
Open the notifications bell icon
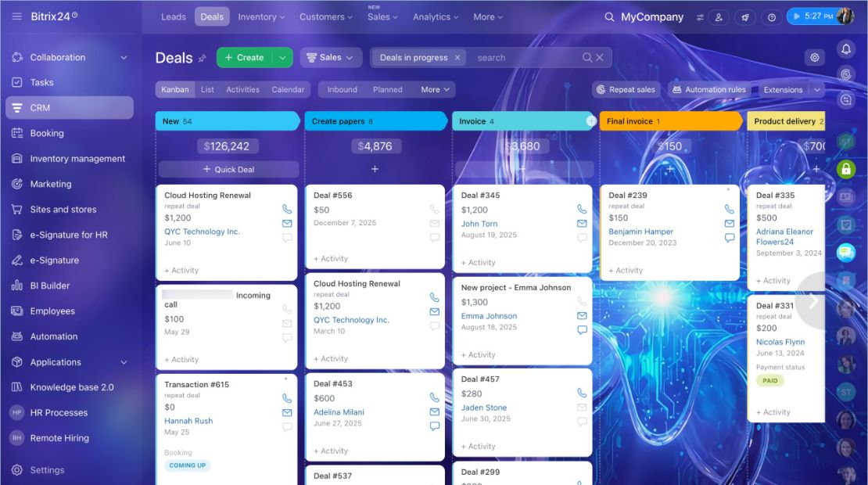coord(846,49)
